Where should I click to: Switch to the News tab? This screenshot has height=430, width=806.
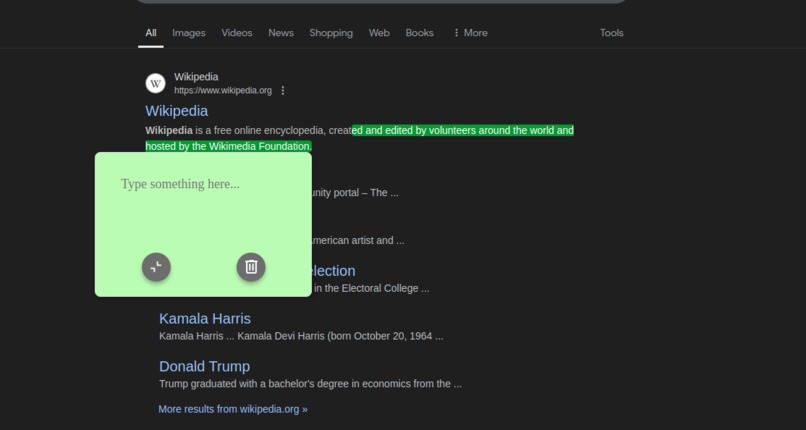tap(281, 33)
